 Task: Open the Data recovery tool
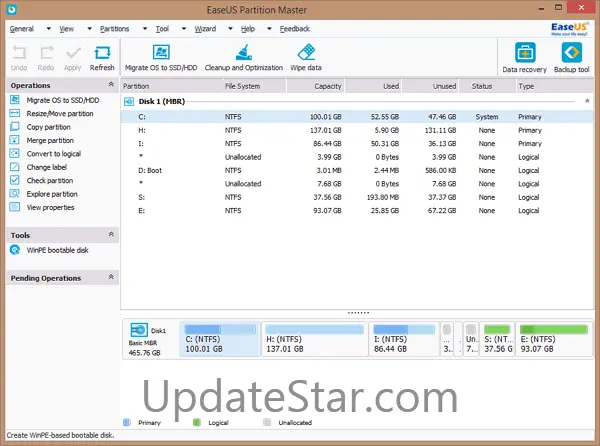coord(525,57)
